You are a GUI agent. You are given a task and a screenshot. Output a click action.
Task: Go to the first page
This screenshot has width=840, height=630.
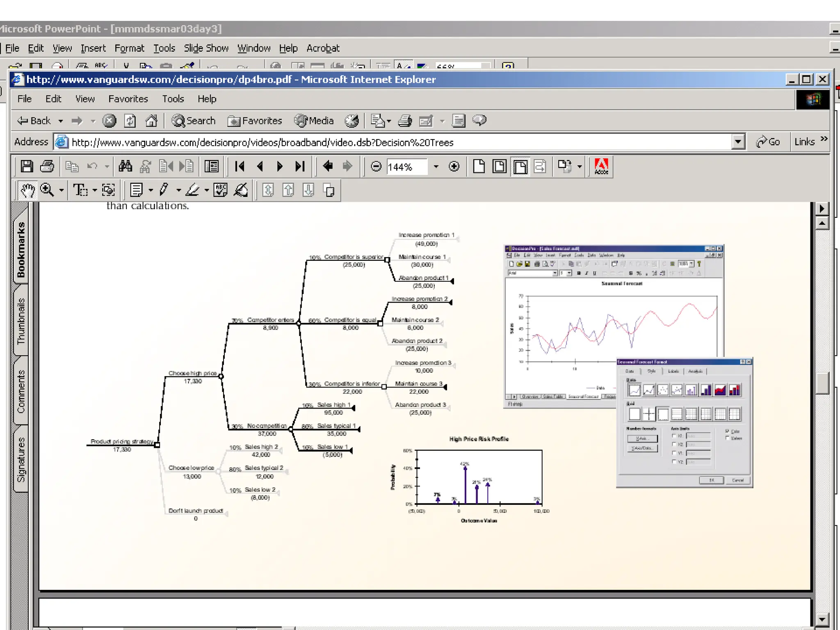point(240,167)
